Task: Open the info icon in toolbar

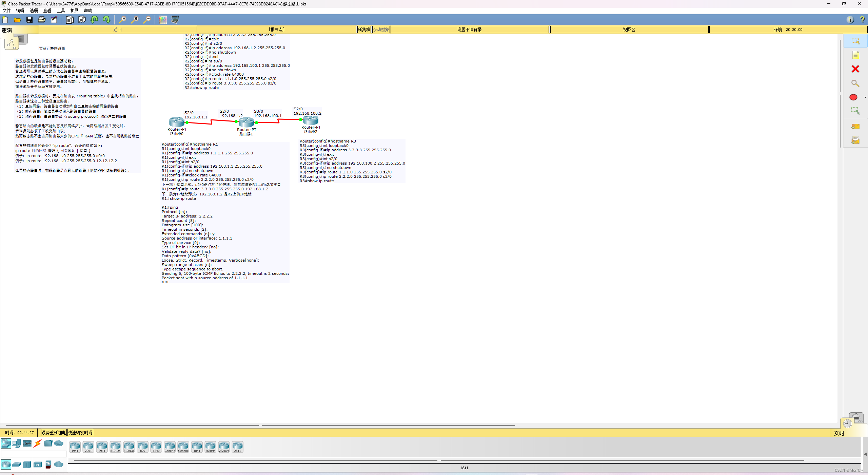Action: pos(850,20)
